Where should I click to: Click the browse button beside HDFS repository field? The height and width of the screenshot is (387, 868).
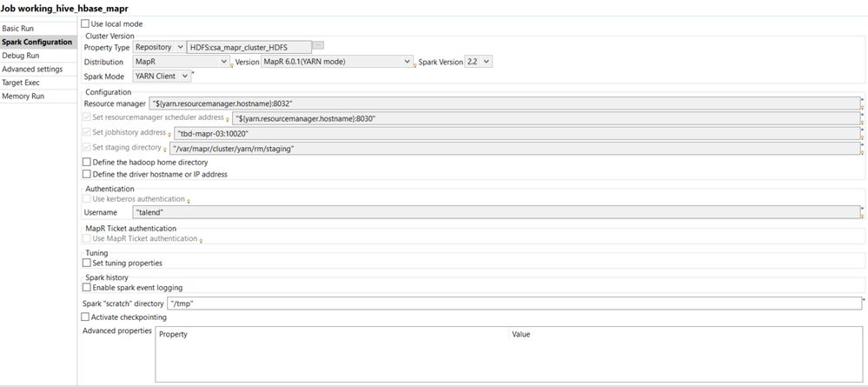pyautogui.click(x=318, y=45)
